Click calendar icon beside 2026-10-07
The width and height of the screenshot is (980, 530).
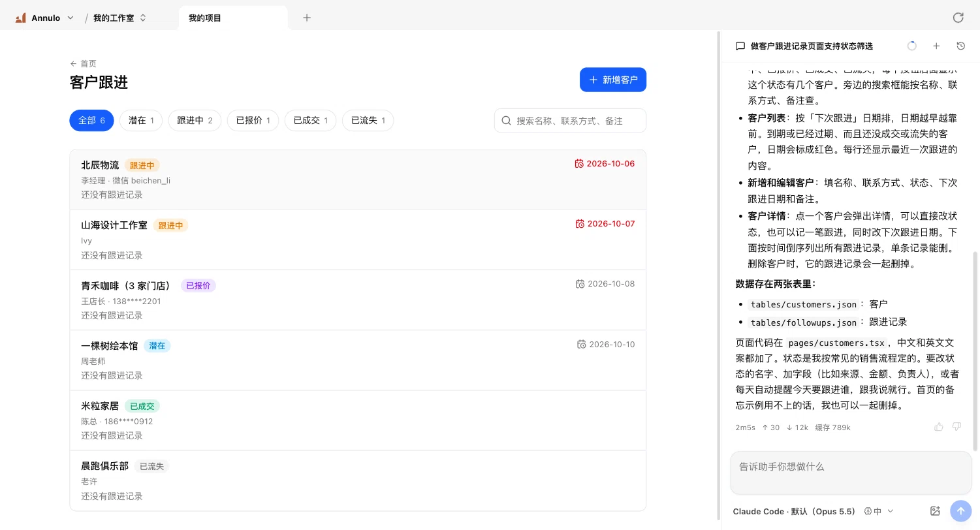pyautogui.click(x=580, y=224)
